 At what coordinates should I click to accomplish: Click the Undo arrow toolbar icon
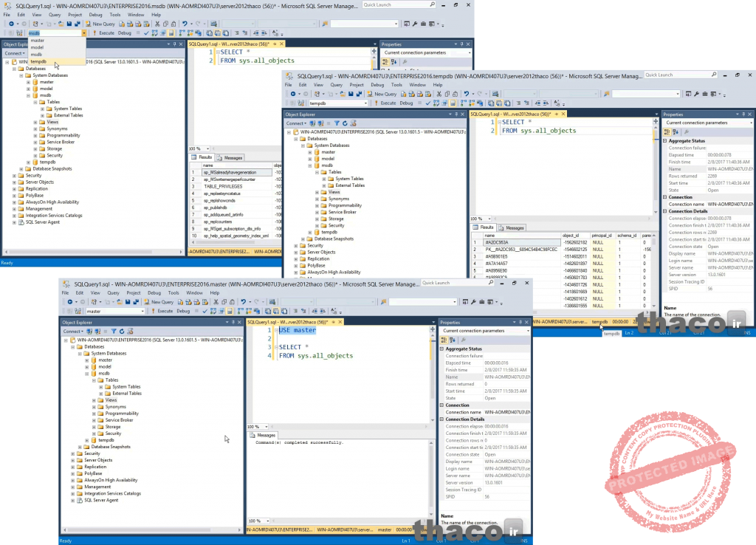click(244, 301)
